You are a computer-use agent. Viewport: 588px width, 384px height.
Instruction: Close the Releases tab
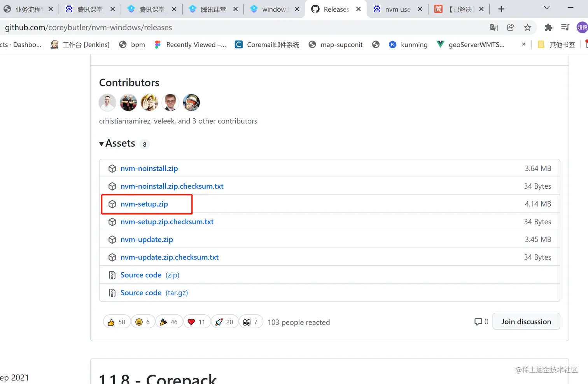(359, 9)
